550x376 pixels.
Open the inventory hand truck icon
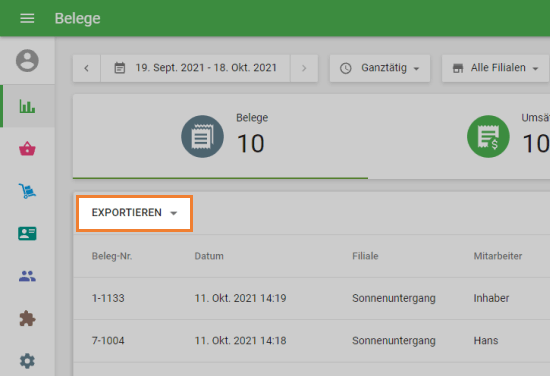pos(27,191)
